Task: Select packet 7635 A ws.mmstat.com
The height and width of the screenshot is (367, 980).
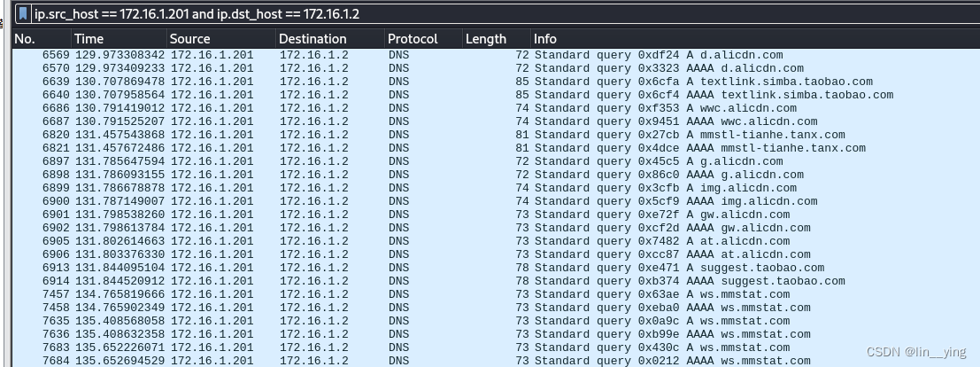Action: tap(496, 321)
